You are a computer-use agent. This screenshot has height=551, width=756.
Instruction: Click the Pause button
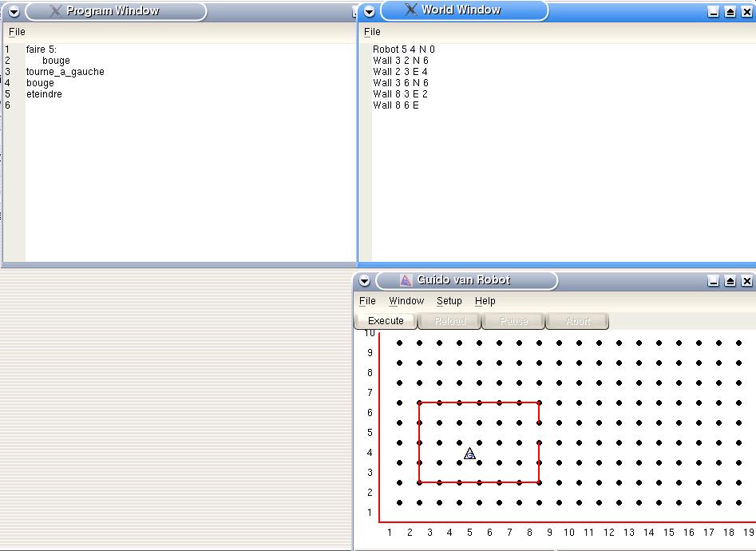coord(514,321)
